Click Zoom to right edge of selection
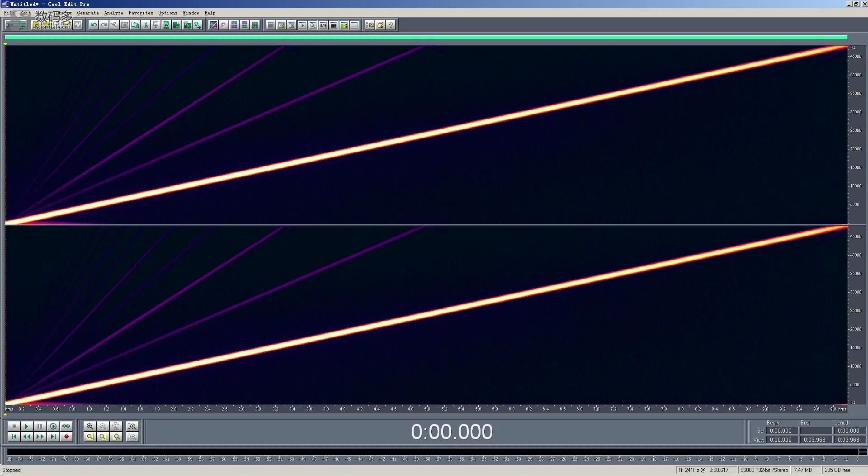The image size is (868, 476). click(116, 436)
